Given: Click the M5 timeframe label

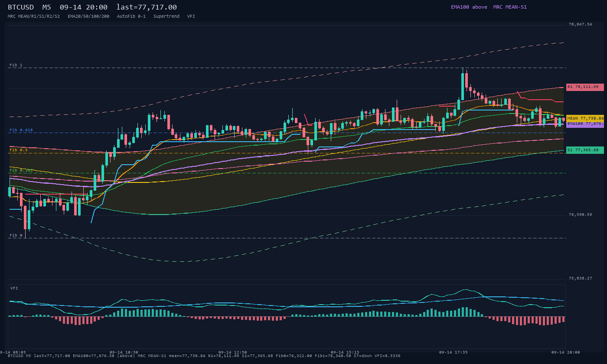Looking at the screenshot, I should click(47, 7).
